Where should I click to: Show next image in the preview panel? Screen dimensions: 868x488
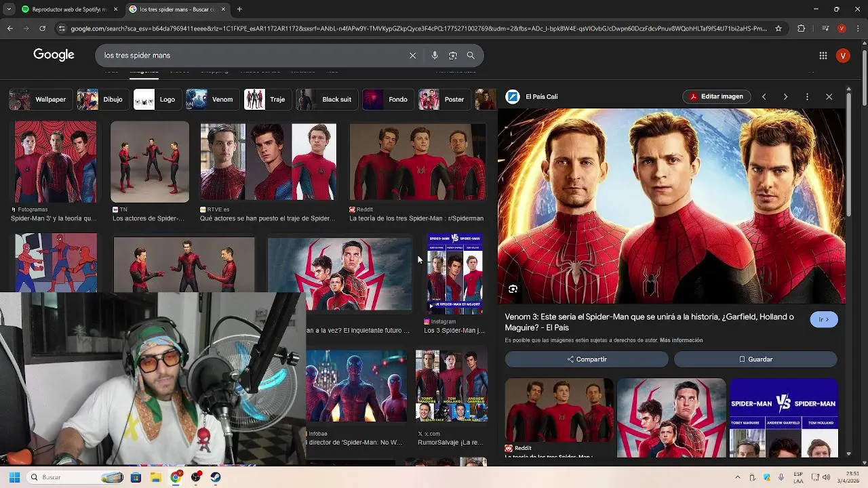tap(785, 97)
